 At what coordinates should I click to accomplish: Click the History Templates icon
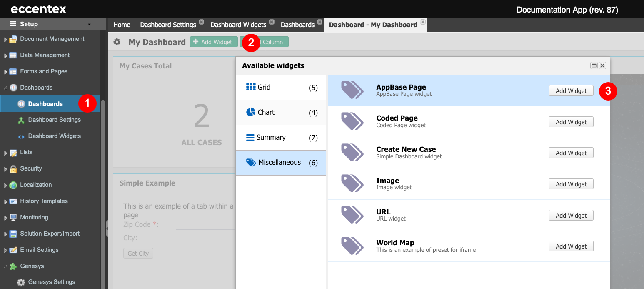pyautogui.click(x=13, y=201)
